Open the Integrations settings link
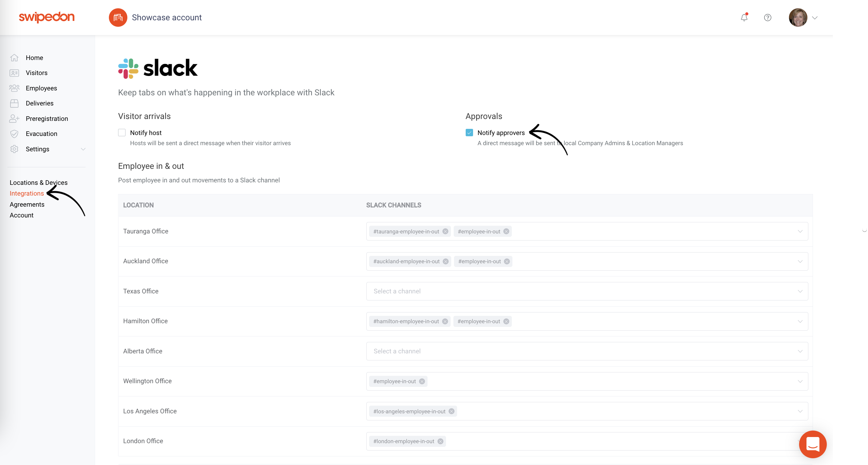The height and width of the screenshot is (465, 868). pyautogui.click(x=27, y=193)
